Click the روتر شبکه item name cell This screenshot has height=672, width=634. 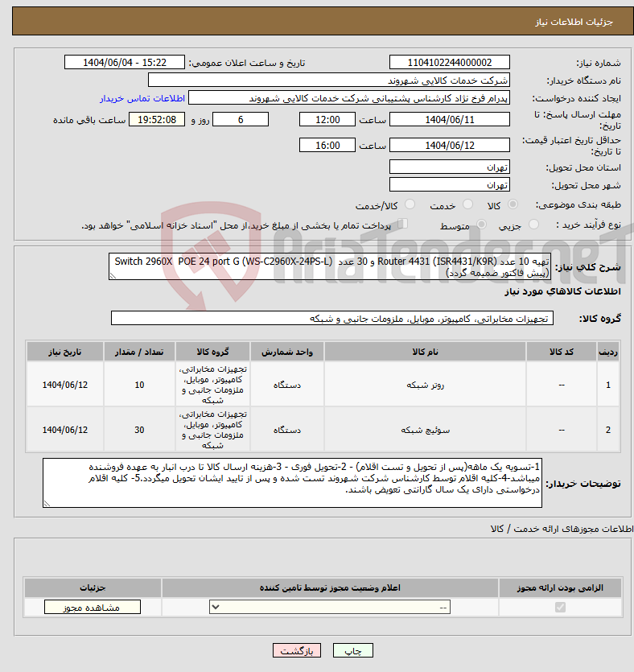pyautogui.click(x=425, y=385)
